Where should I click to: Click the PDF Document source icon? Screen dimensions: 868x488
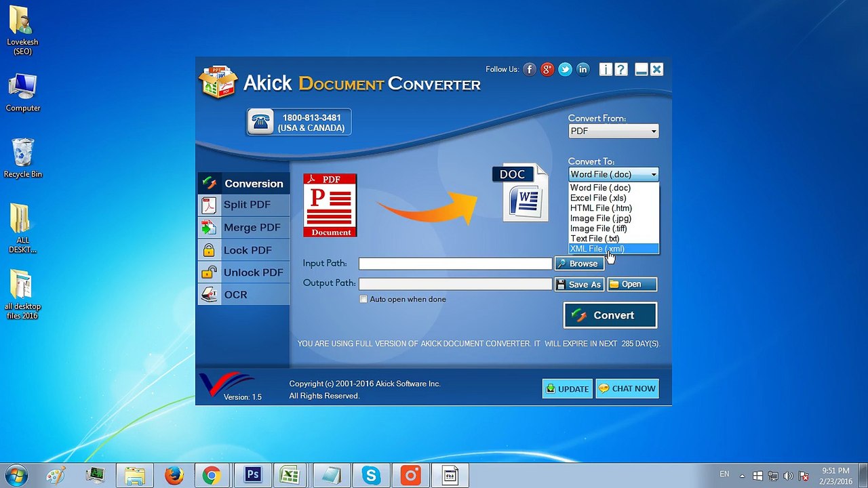[x=330, y=205]
